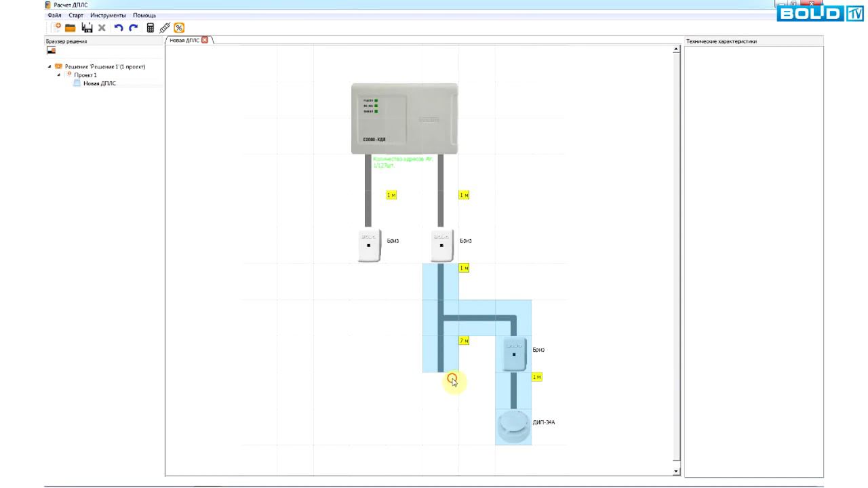Toggle the orange percent toolbar icon
The height and width of the screenshot is (488, 868).
point(179,28)
